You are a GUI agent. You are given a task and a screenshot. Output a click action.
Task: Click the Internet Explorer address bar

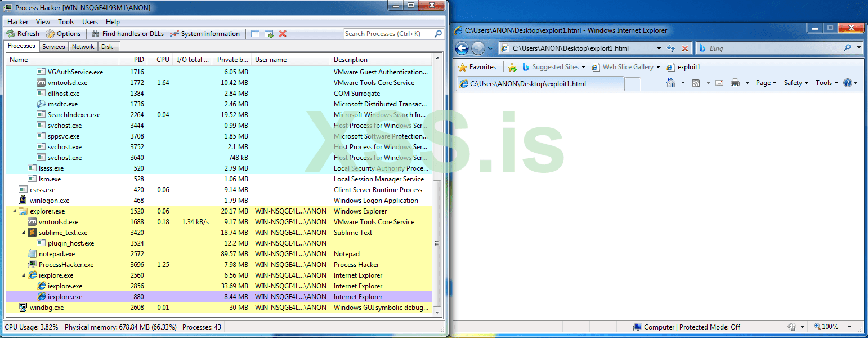(x=580, y=48)
